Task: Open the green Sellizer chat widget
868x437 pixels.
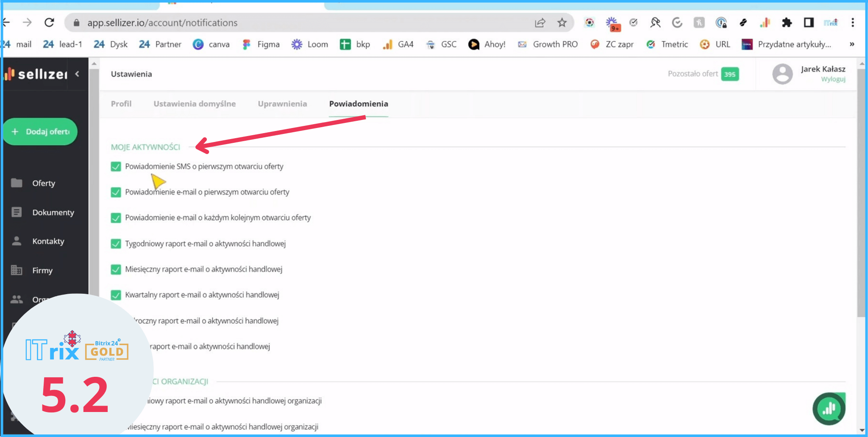Action: click(829, 409)
